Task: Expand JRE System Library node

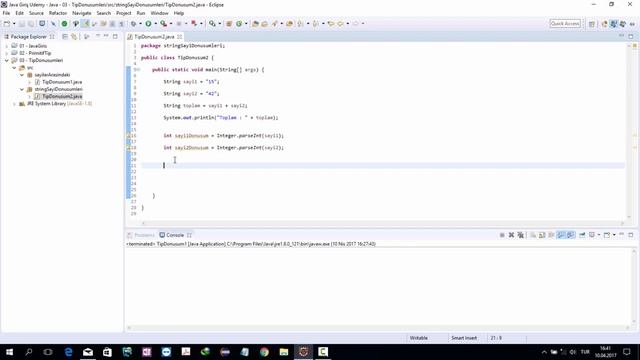Action: click(x=14, y=104)
